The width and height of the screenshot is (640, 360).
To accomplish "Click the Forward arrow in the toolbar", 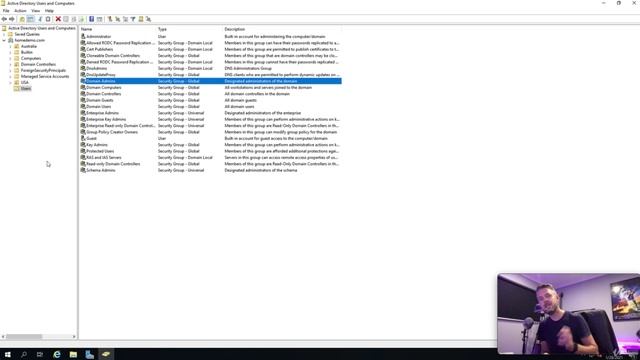I will (12, 19).
